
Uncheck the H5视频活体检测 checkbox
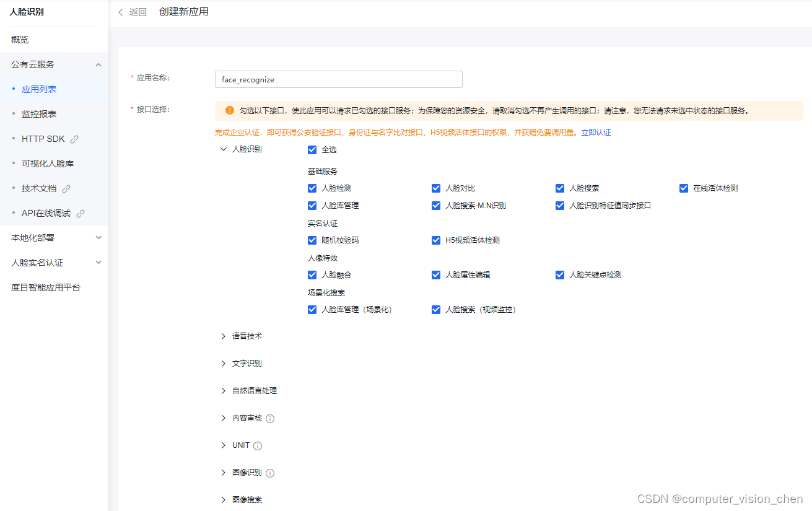tap(436, 240)
